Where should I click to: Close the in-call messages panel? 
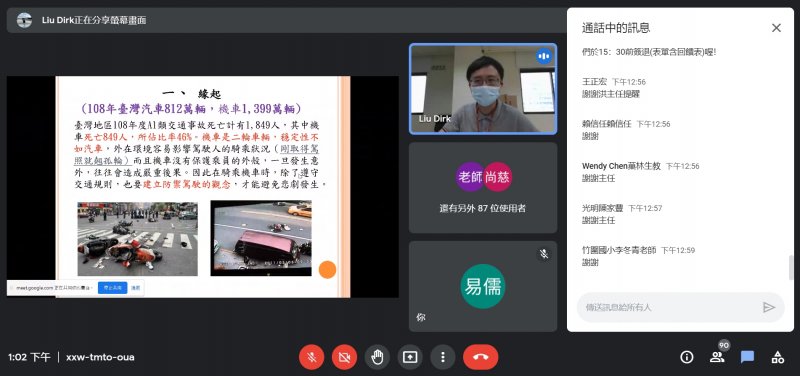click(x=776, y=28)
